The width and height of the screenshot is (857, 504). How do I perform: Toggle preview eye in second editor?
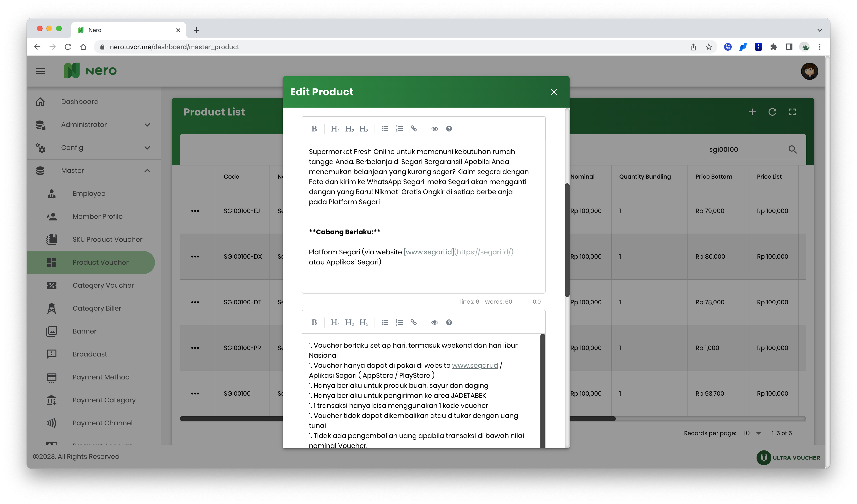tap(434, 322)
